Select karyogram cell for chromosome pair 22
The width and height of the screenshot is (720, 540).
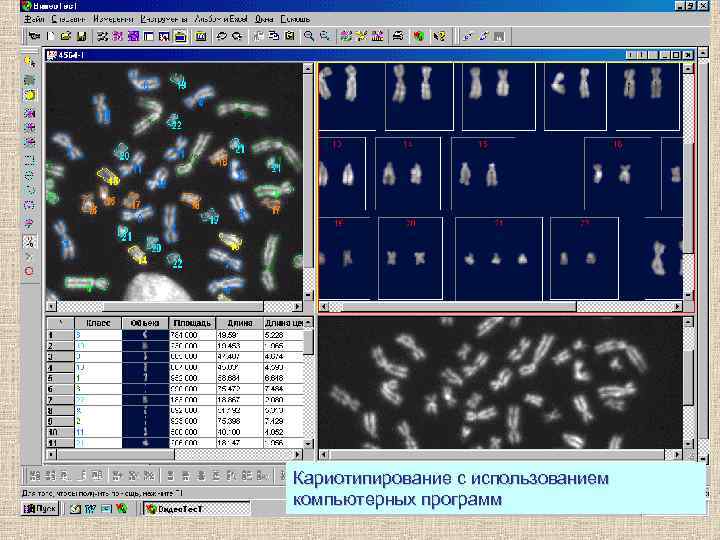coord(584,259)
